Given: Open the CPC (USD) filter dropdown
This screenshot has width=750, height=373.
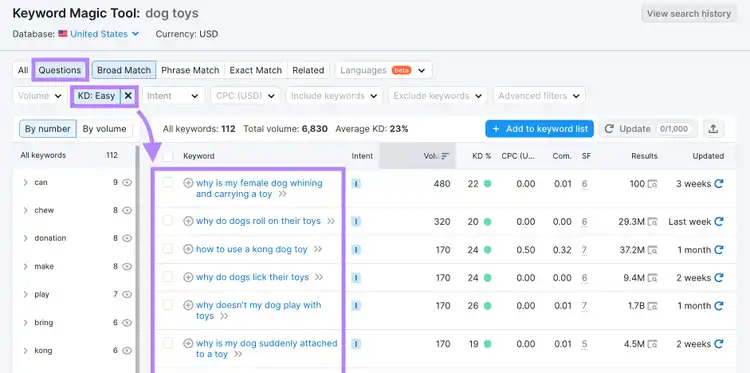Looking at the screenshot, I should click(x=245, y=96).
